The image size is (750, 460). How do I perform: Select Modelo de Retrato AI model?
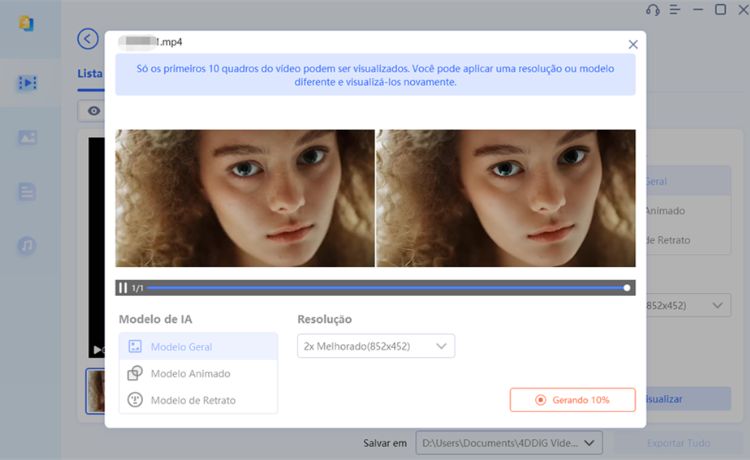(x=198, y=400)
